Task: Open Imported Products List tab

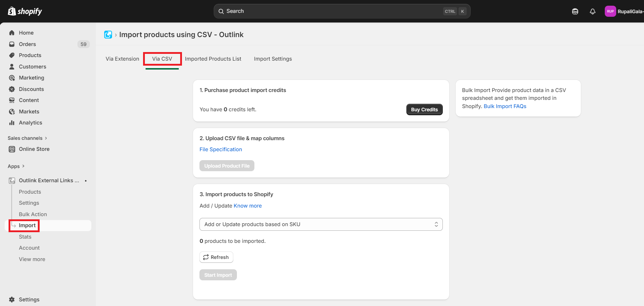Action: 213,59
